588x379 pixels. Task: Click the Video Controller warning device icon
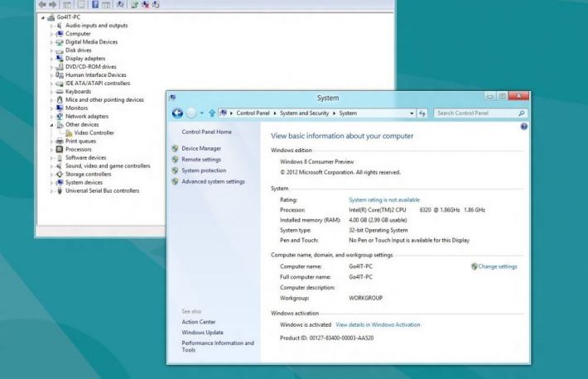[x=68, y=132]
